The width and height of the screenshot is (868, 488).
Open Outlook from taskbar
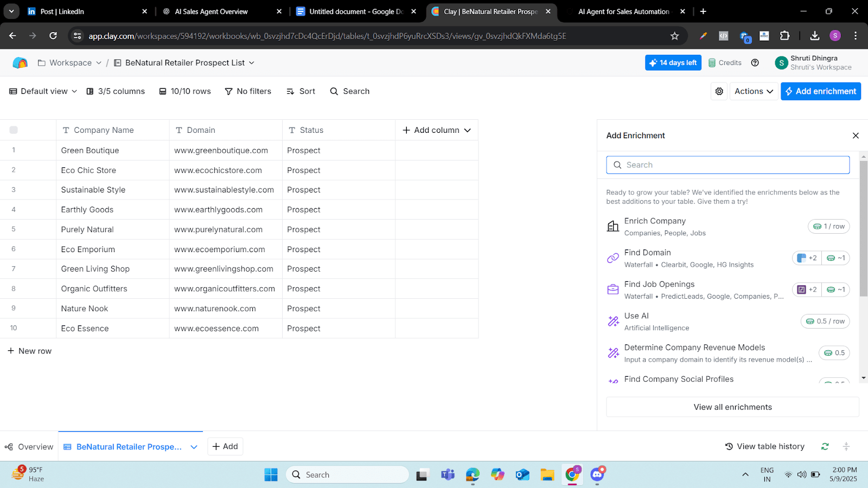pyautogui.click(x=522, y=475)
